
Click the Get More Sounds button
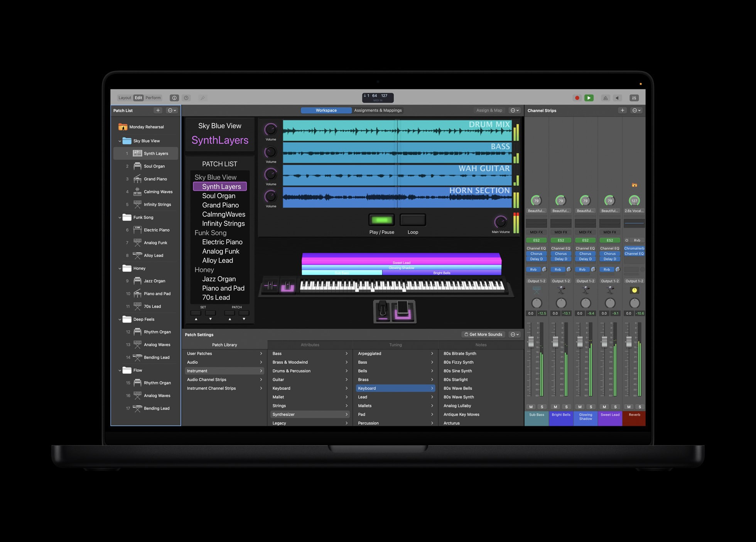[x=483, y=334]
